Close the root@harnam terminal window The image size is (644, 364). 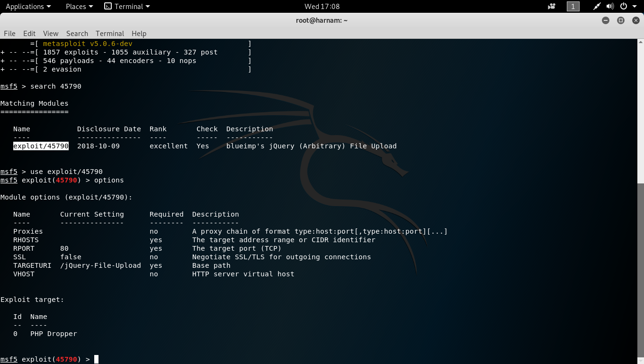[x=636, y=20]
